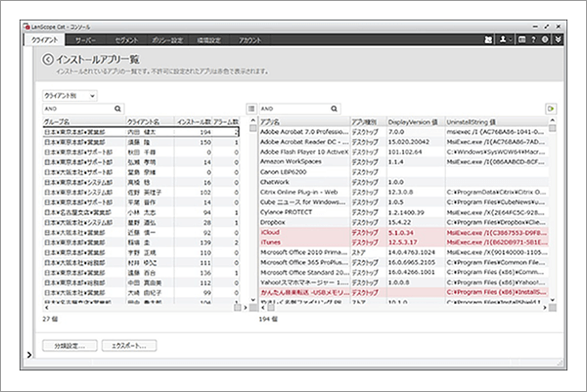
Task: Sort apps by the DisplayVersion 値 column
Action: click(x=415, y=120)
